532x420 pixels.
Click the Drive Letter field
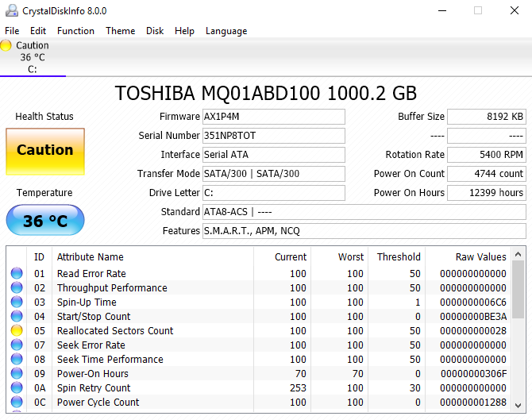point(274,192)
